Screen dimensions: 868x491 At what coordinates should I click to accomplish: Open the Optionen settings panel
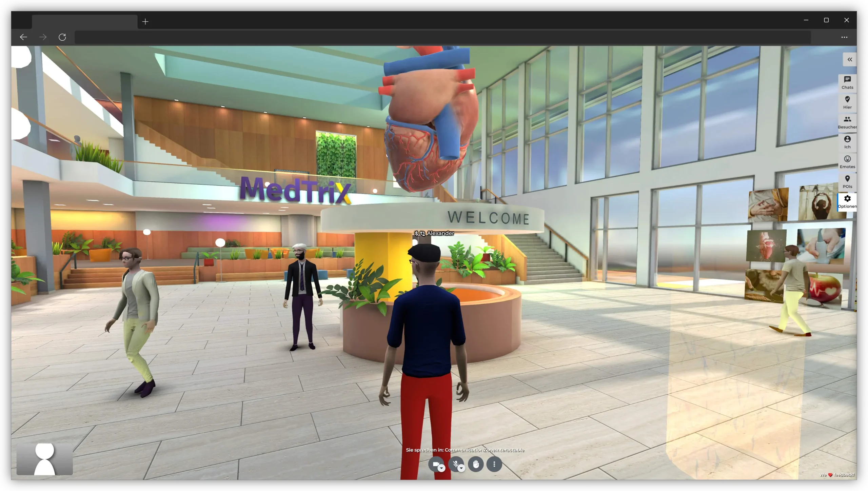847,201
